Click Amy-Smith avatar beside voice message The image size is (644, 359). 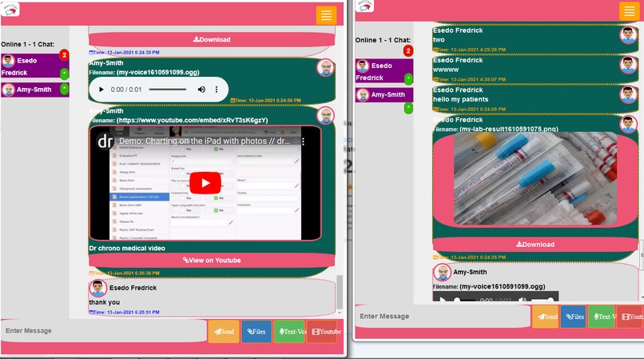point(325,68)
